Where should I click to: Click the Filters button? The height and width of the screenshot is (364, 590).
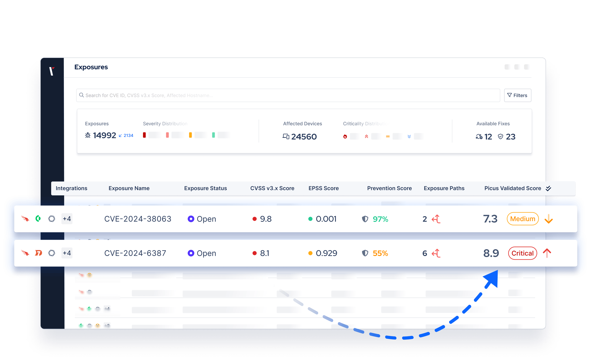pyautogui.click(x=517, y=95)
